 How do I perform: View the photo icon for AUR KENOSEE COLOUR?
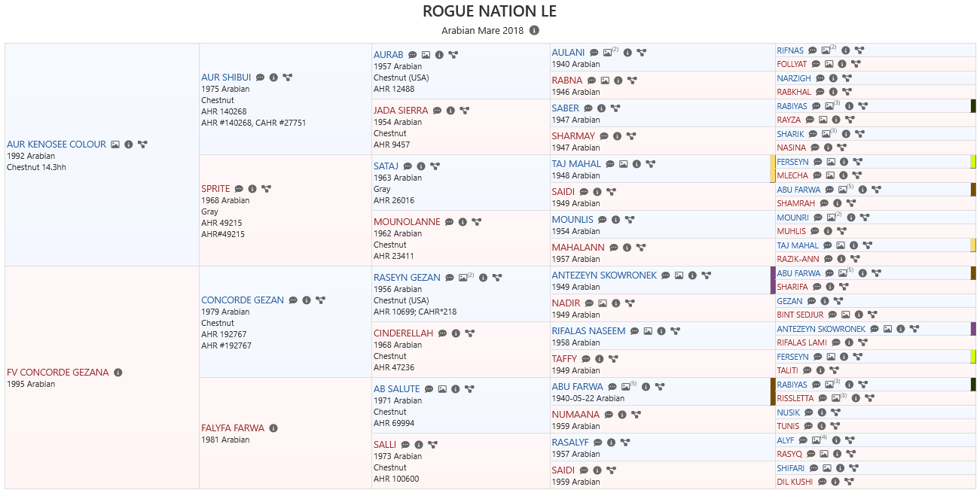point(115,145)
